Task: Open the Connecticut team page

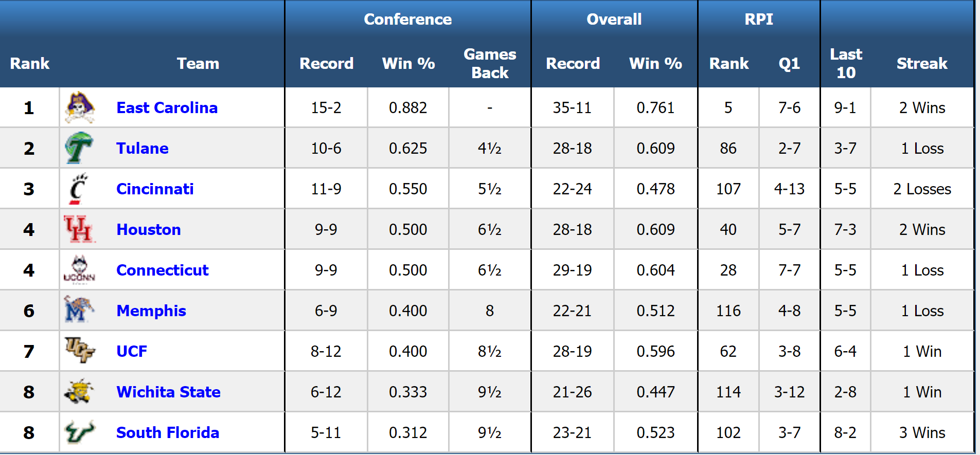Action: point(162,270)
